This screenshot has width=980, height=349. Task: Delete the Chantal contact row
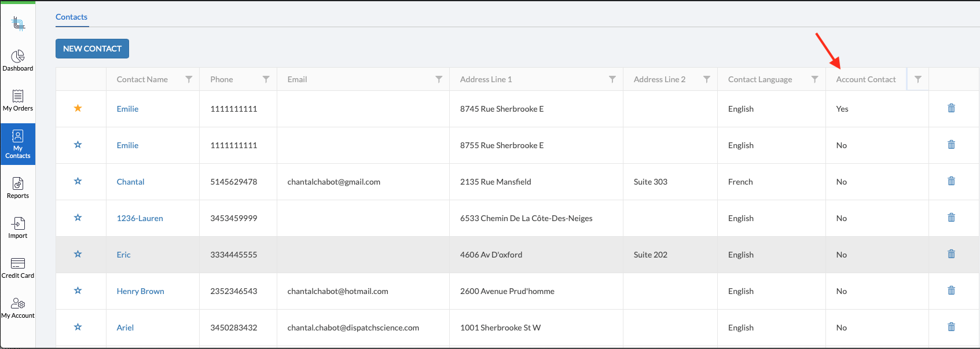pyautogui.click(x=951, y=181)
